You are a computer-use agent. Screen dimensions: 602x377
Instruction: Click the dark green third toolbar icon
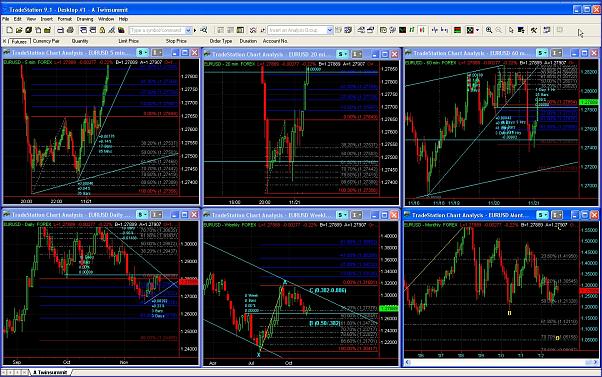coord(28,30)
